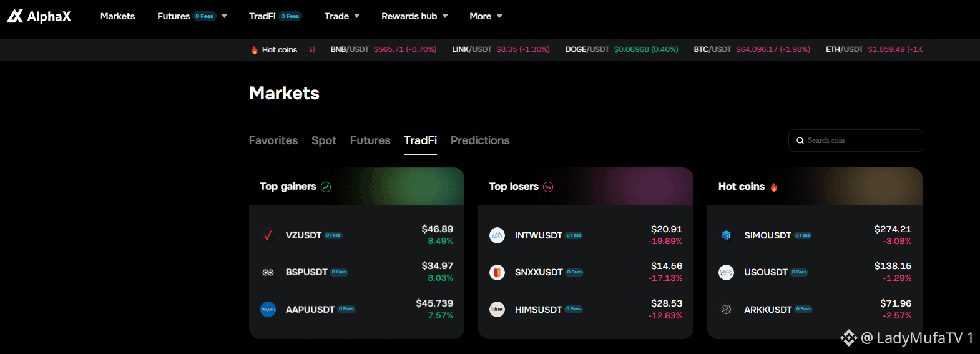980x354 pixels.
Task: Click the Top losers trend icon
Action: coord(548,187)
